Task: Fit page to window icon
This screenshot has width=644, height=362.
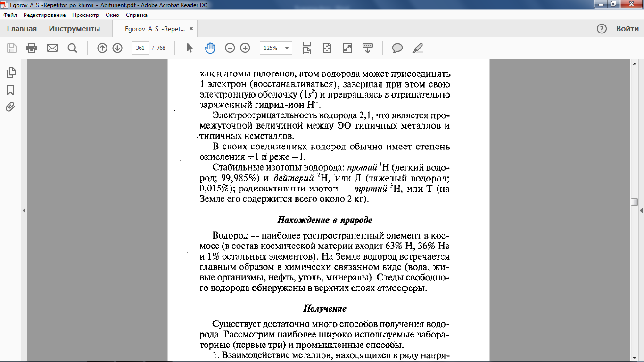Action: (327, 48)
